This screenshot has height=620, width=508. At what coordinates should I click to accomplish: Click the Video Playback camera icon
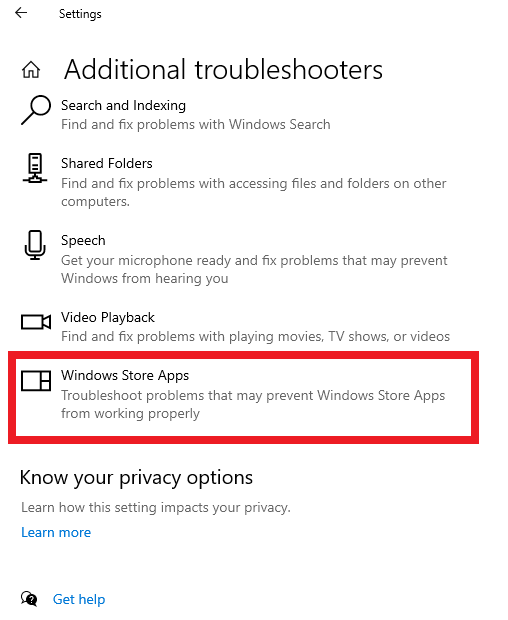(x=36, y=322)
